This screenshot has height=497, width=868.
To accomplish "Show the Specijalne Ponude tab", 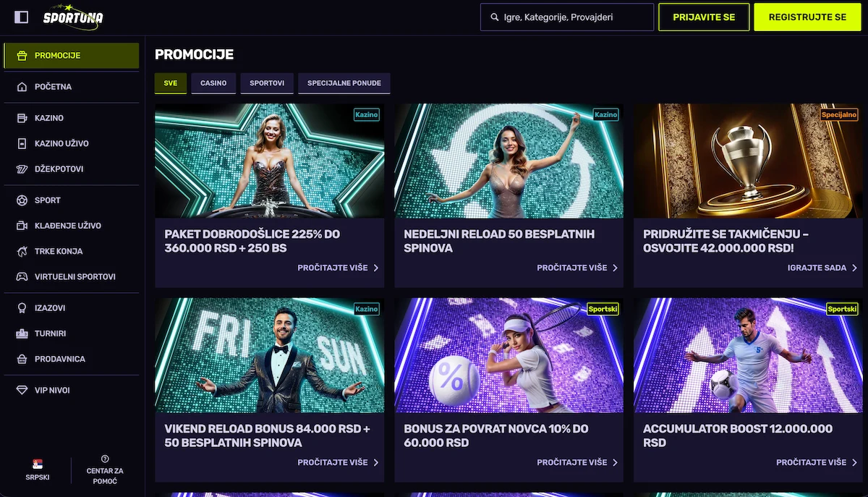I will point(344,83).
